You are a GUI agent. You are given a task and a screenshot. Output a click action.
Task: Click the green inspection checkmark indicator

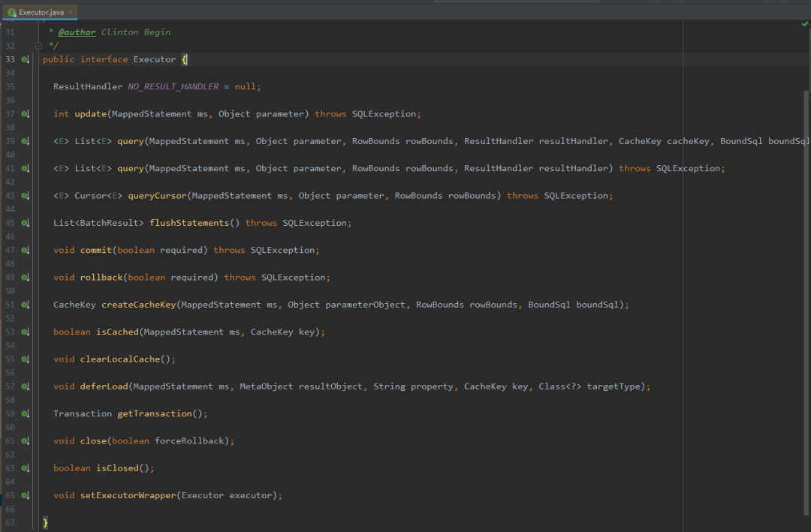(x=805, y=24)
